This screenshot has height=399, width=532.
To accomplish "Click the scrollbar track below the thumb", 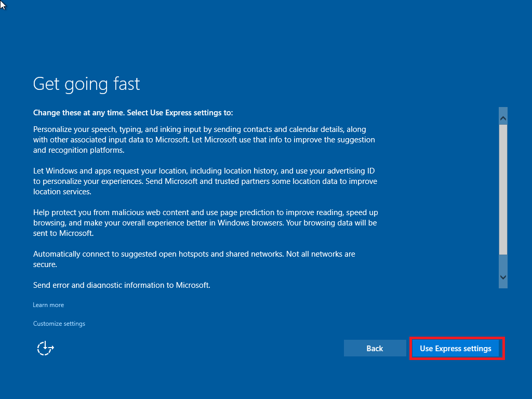I will 502,262.
